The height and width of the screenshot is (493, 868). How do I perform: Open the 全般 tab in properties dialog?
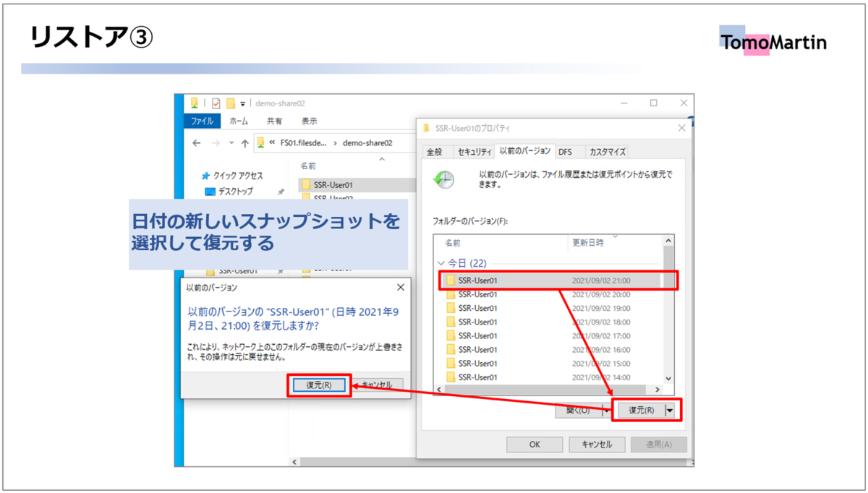click(434, 152)
